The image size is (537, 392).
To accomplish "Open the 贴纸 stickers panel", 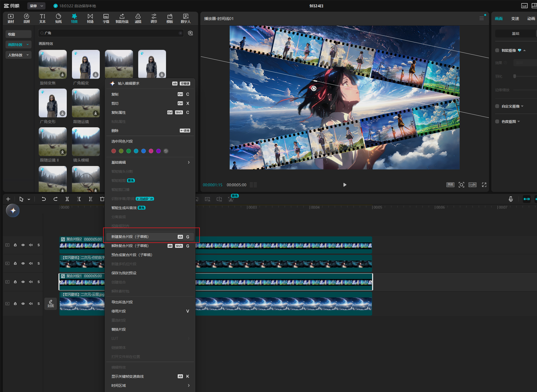I will click(58, 18).
